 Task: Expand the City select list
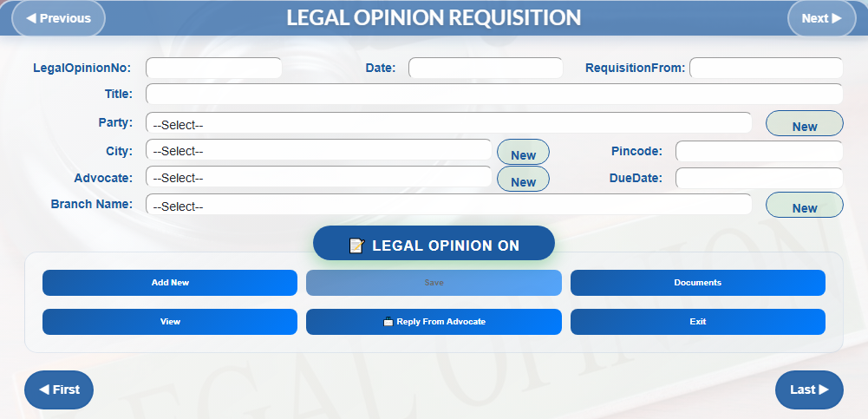pyautogui.click(x=318, y=151)
